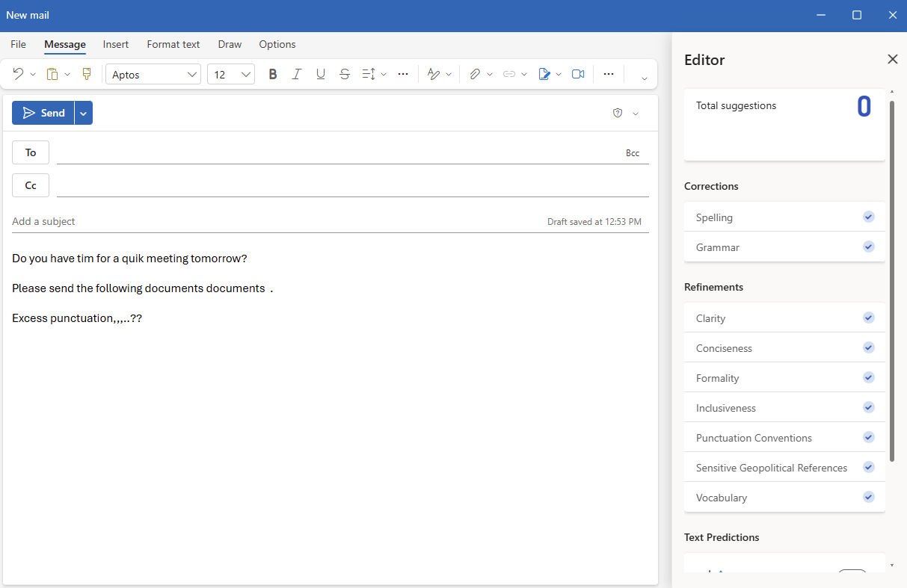Viewport: 907px width, 588px height.
Task: Open more formatting options ellipsis
Action: 403,74
